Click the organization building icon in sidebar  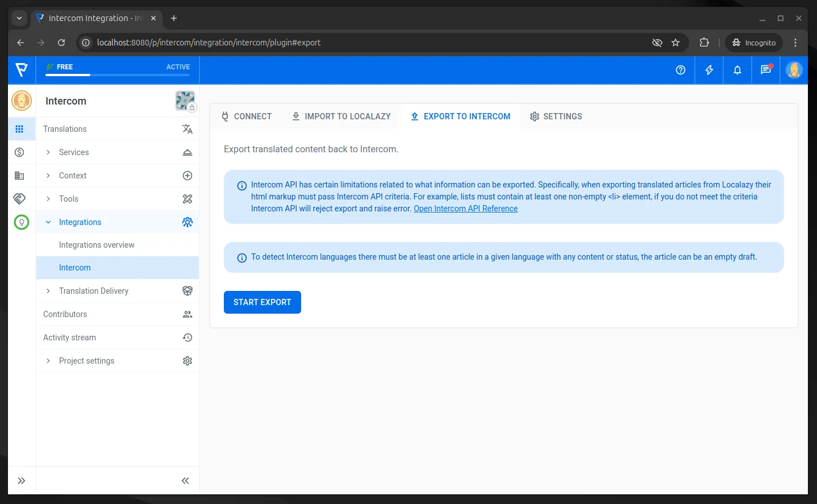coord(19,176)
